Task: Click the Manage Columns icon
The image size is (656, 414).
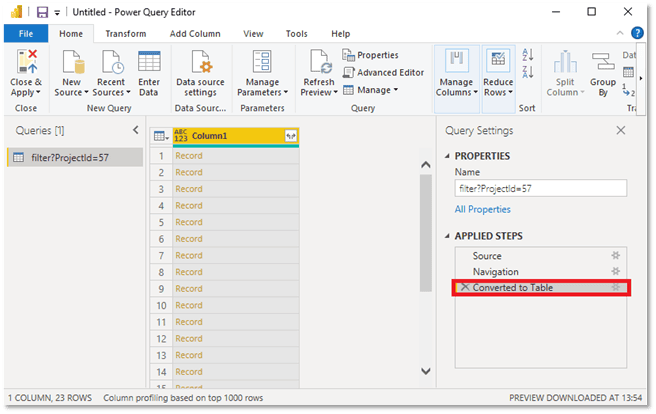Action: (456, 61)
